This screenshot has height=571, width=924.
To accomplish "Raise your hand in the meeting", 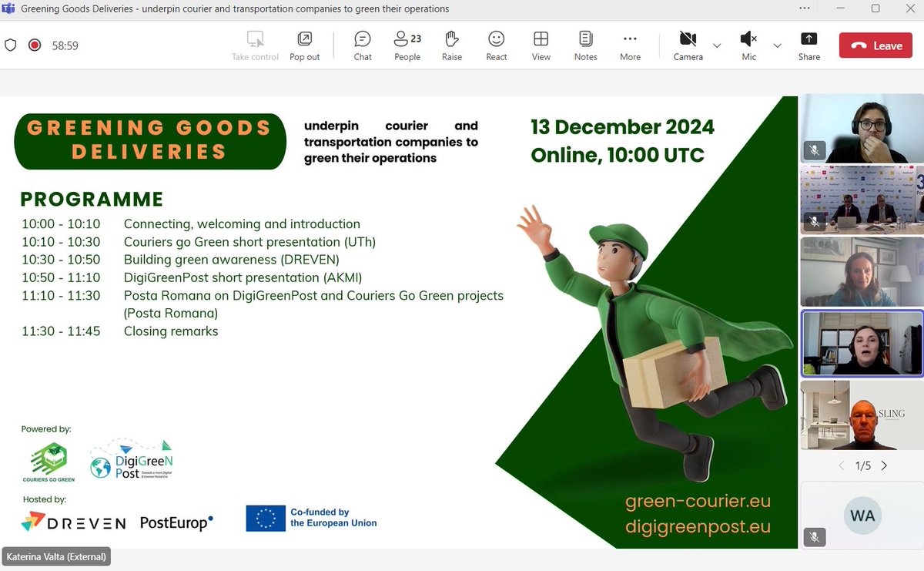I will point(452,45).
